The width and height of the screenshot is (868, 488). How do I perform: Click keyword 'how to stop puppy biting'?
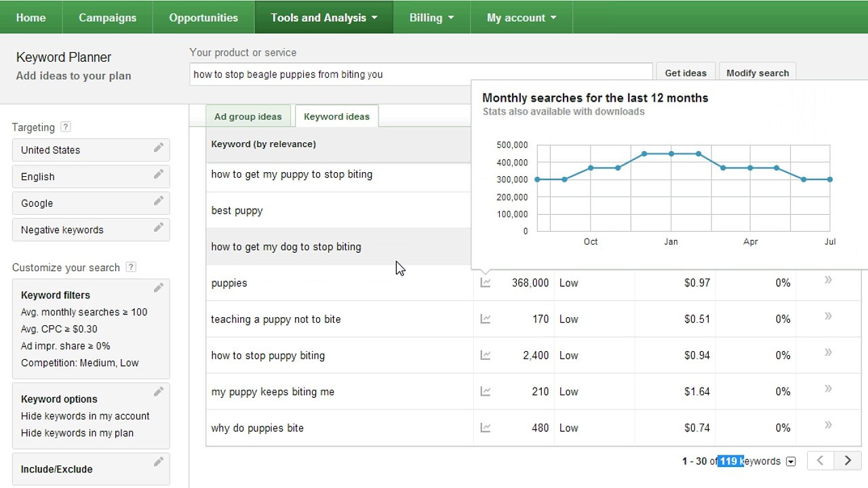pos(268,356)
